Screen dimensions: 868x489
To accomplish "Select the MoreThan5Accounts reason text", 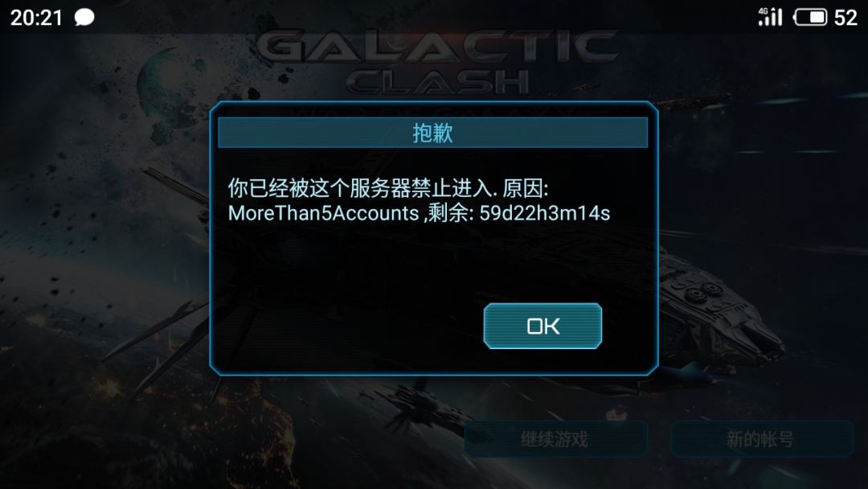I will coord(323,213).
